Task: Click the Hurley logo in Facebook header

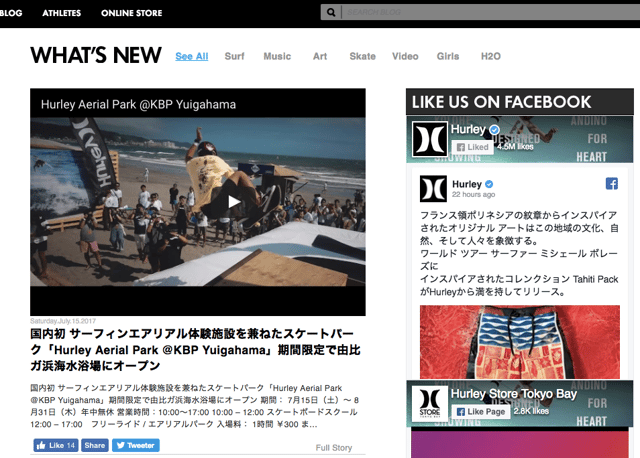Action: tap(430, 139)
